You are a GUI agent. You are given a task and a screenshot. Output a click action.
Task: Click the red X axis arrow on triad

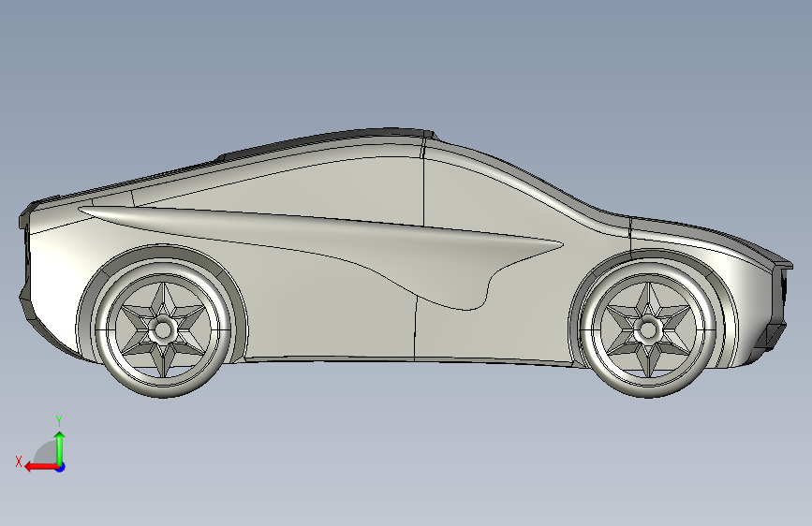click(x=41, y=467)
